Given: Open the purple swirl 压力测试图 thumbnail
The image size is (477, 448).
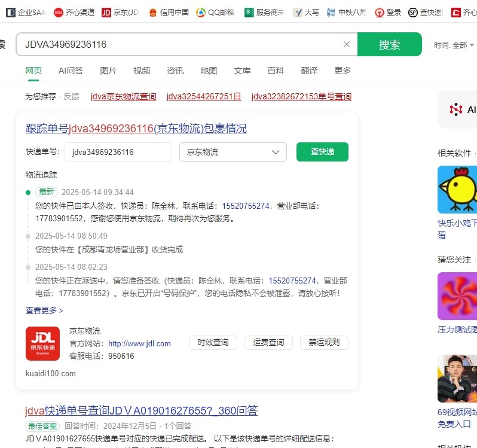Looking at the screenshot, I should 457,296.
